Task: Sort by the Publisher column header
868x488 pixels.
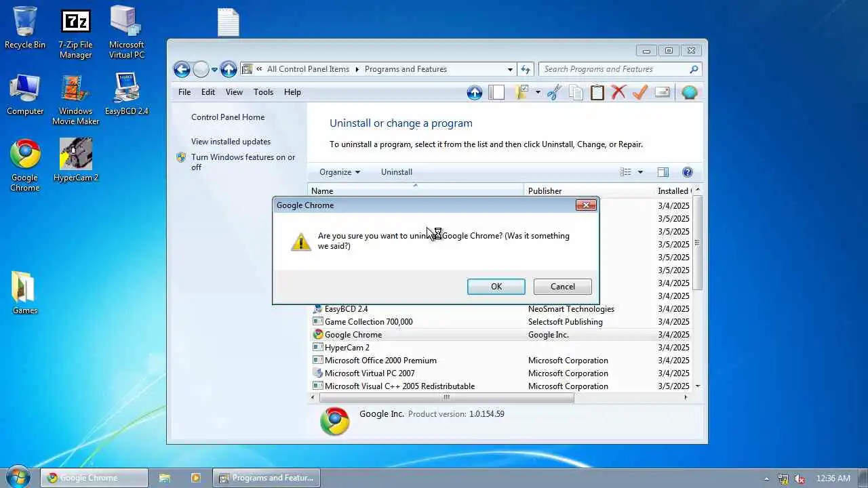Action: pyautogui.click(x=589, y=191)
